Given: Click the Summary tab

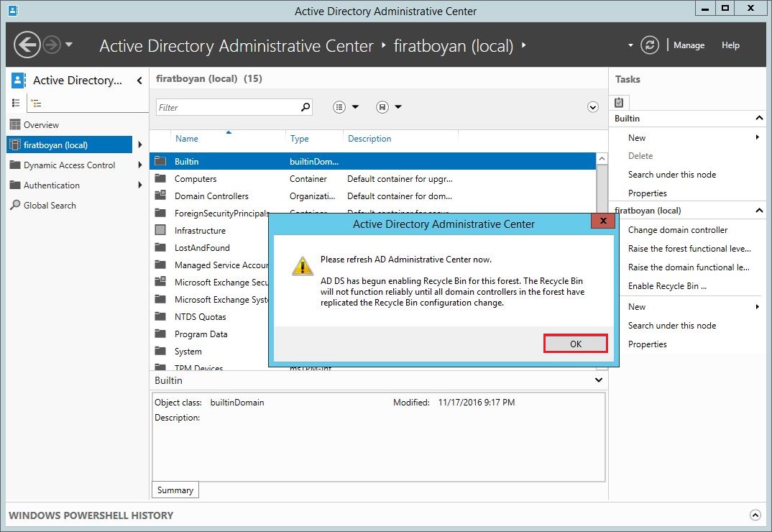Looking at the screenshot, I should click(x=175, y=490).
